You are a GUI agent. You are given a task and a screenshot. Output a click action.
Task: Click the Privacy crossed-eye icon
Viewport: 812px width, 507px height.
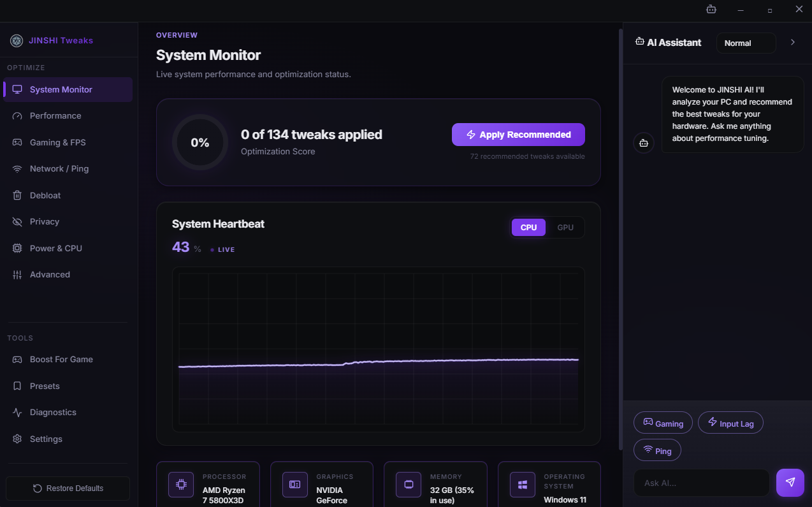click(x=17, y=222)
